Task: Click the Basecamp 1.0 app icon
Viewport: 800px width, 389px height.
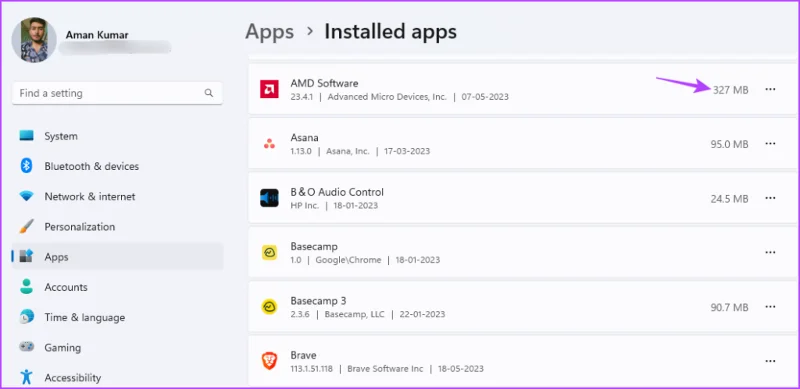Action: point(269,253)
